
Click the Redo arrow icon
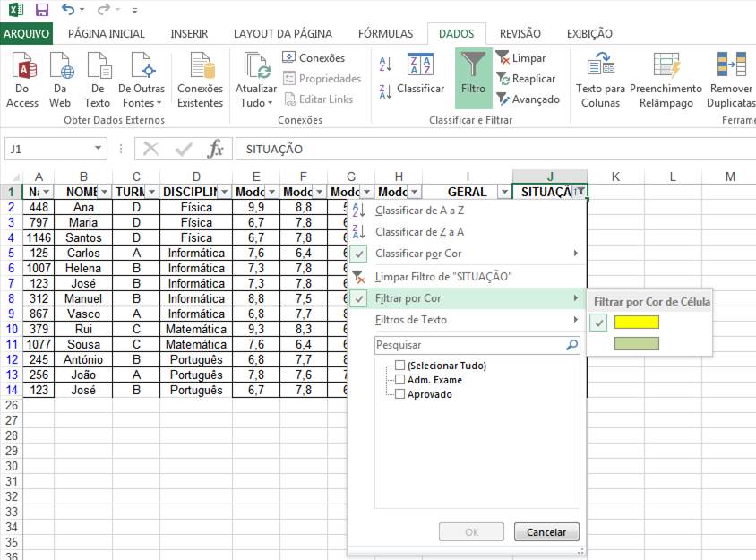104,9
